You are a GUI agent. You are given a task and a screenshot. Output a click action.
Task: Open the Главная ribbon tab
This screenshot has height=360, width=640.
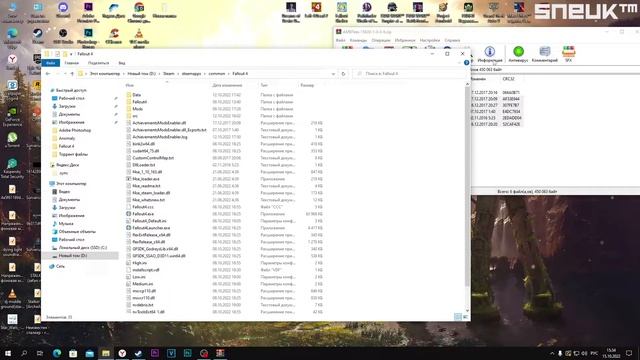pos(71,63)
